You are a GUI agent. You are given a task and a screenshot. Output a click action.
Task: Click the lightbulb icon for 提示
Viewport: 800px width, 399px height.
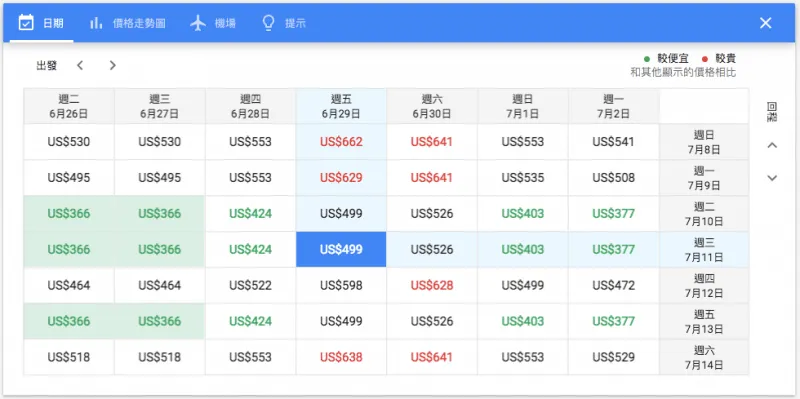point(268,23)
